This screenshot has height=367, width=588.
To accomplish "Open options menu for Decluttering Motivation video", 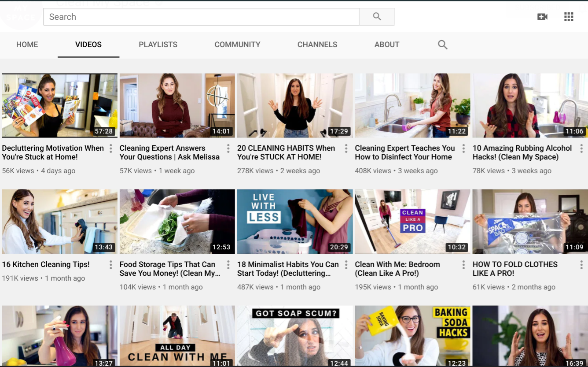I will 111,148.
